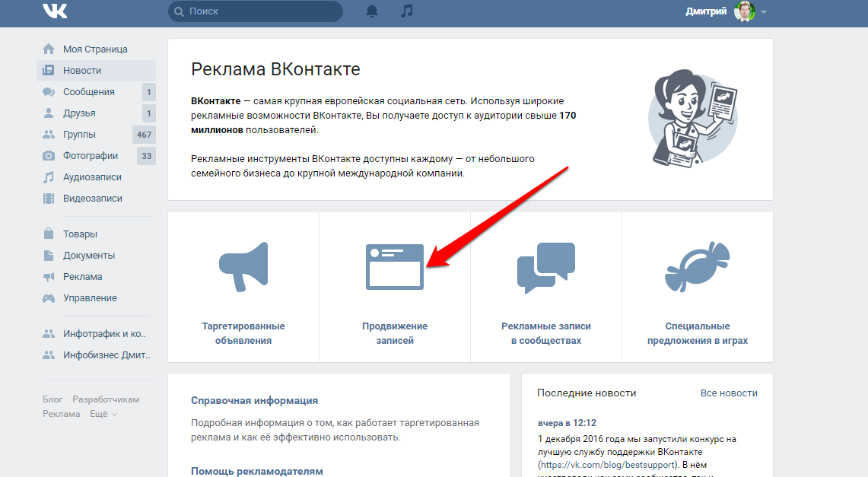Click the group icon beside Инфотрафик и ко..
Screen dimensions: 868x477
(x=49, y=334)
